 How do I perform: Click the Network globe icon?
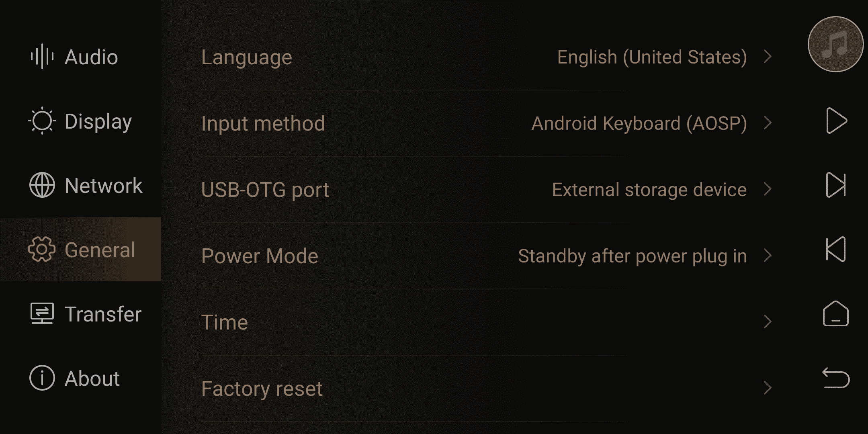tap(42, 185)
